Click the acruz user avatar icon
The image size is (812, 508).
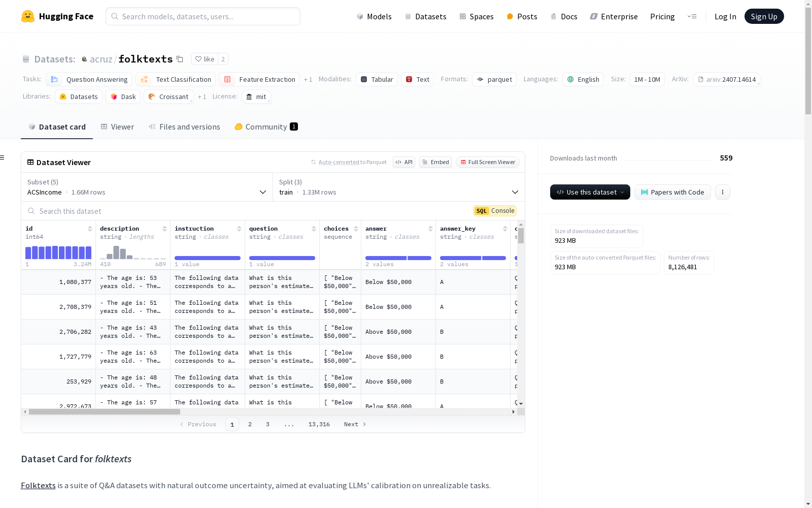pyautogui.click(x=84, y=59)
